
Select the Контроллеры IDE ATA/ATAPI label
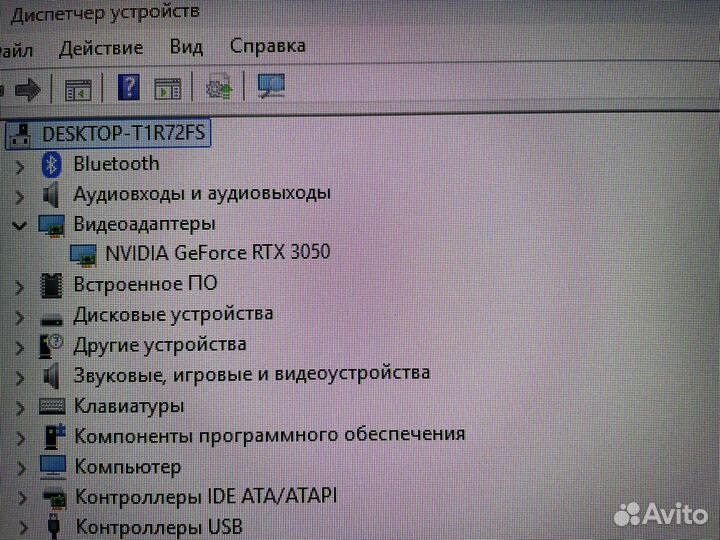point(206,496)
